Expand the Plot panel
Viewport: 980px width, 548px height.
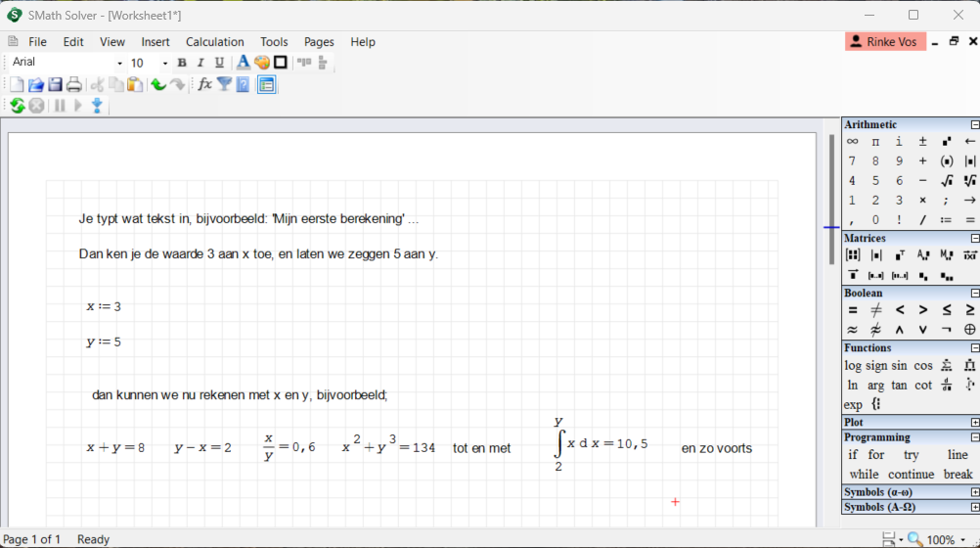point(974,423)
